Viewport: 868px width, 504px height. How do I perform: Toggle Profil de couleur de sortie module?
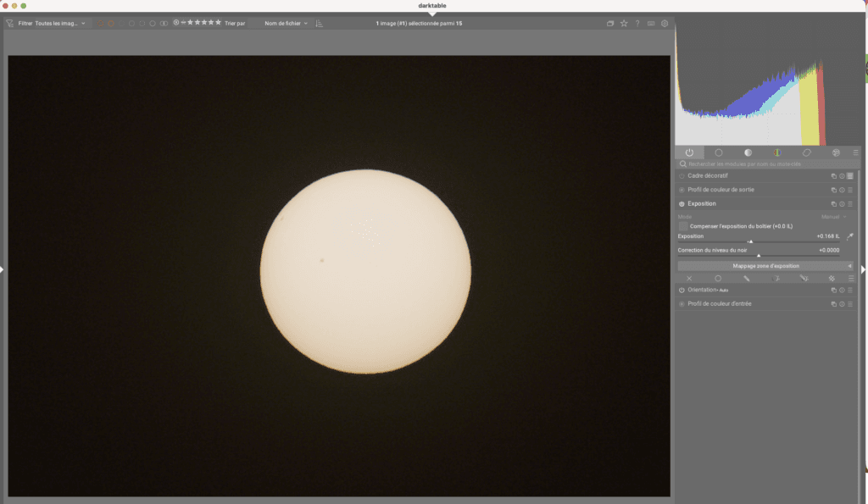coord(682,190)
